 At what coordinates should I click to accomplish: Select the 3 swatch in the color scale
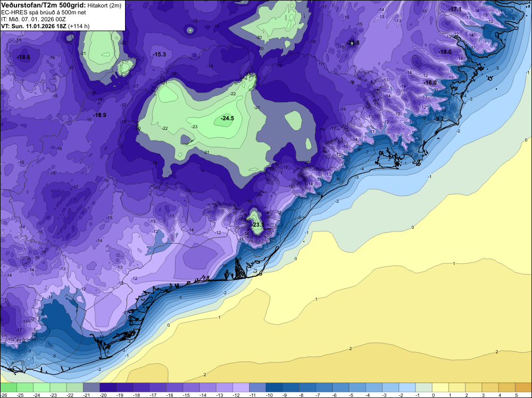coord(491,387)
